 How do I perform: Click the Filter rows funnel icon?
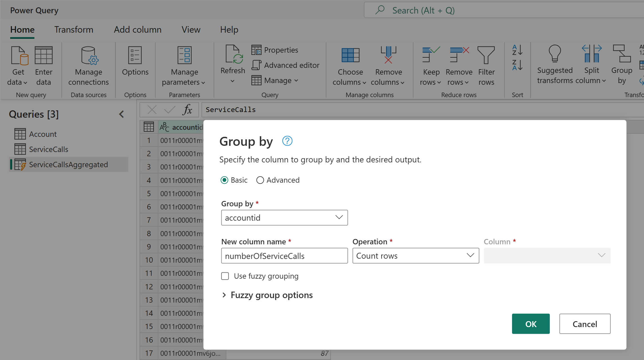click(486, 55)
